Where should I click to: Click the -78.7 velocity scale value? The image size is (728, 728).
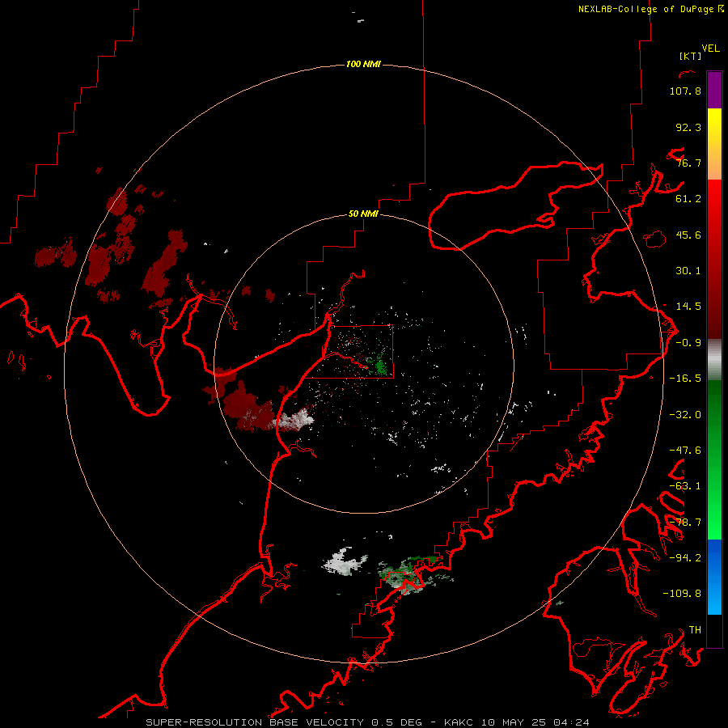685,523
